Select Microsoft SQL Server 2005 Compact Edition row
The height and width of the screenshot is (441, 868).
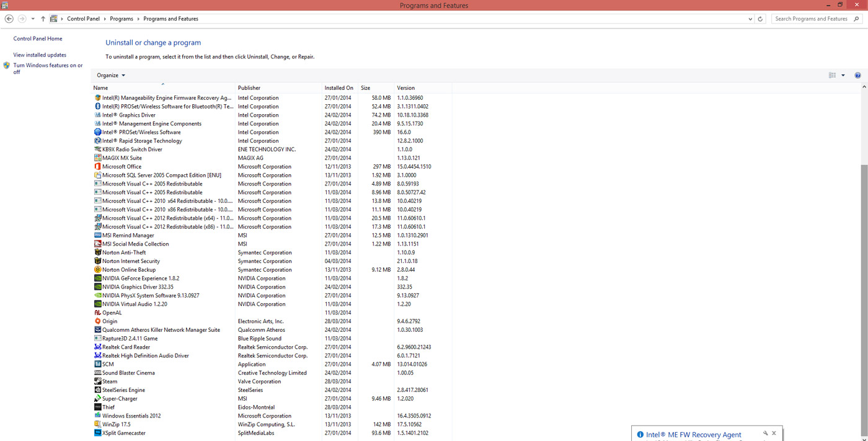coord(272,175)
